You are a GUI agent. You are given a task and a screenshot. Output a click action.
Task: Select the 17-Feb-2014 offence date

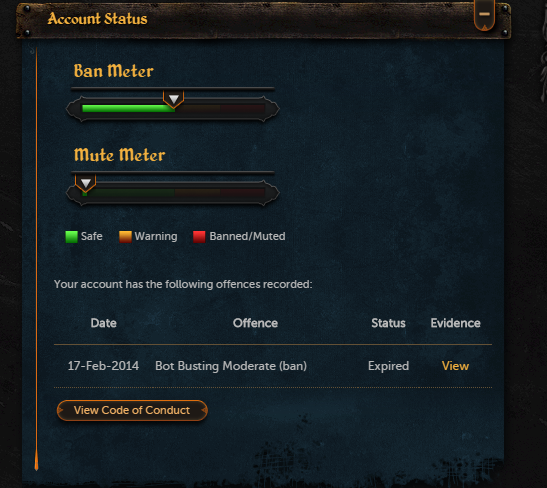[103, 366]
